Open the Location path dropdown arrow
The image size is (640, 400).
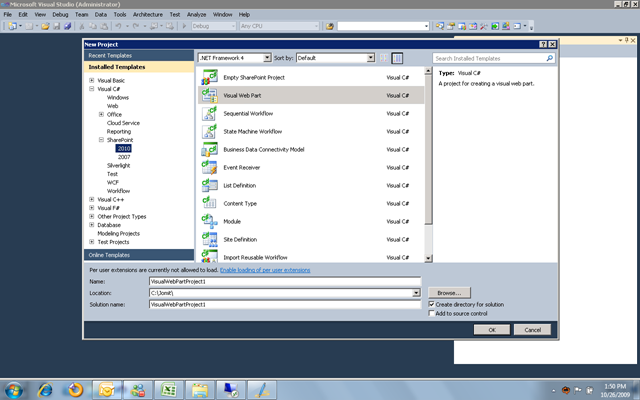[x=416, y=293]
